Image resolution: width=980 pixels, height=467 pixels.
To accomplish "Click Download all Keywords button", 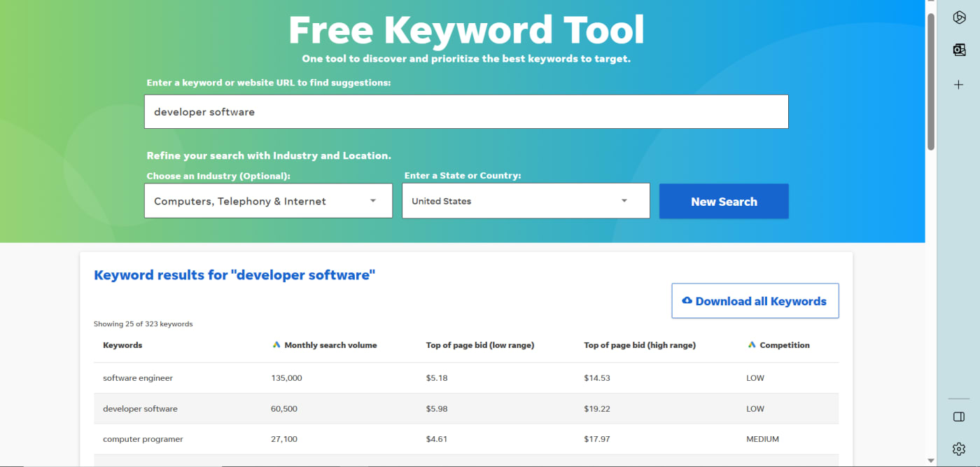I will (755, 301).
